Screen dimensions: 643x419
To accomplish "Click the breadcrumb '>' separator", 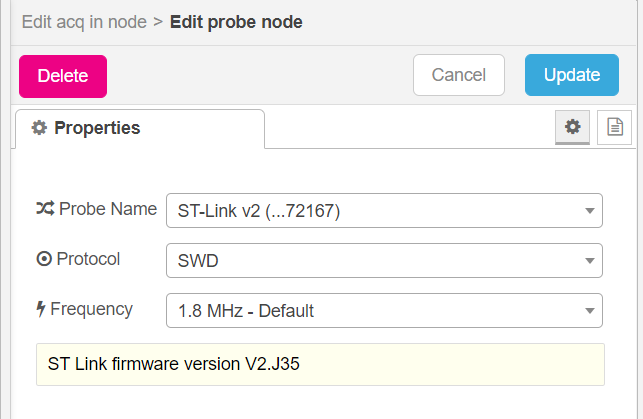I will (158, 21).
